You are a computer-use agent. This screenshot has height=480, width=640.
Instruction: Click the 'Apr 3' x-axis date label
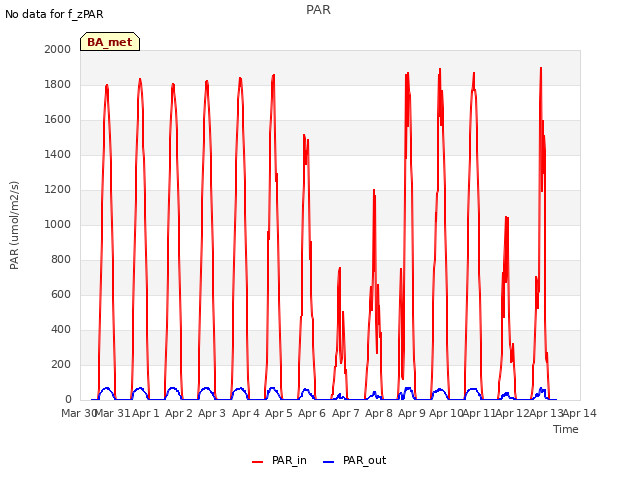tap(212, 413)
